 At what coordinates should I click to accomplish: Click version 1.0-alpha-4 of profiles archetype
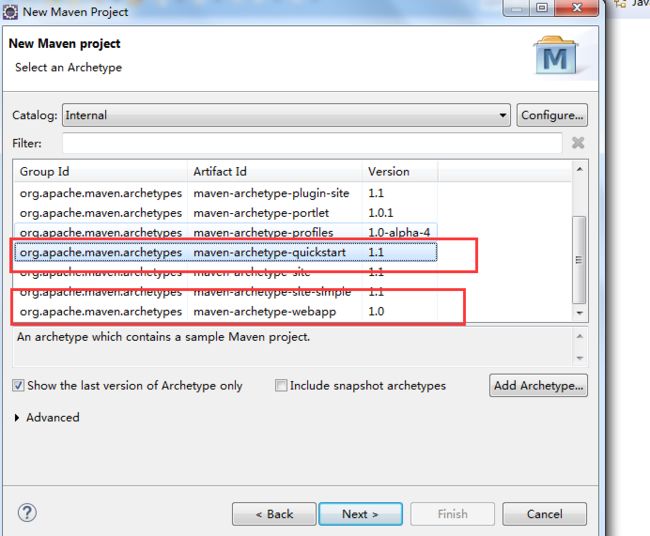tap(399, 232)
